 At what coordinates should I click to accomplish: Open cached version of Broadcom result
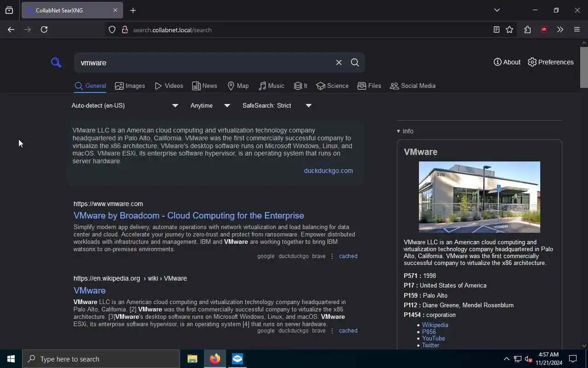(x=348, y=256)
